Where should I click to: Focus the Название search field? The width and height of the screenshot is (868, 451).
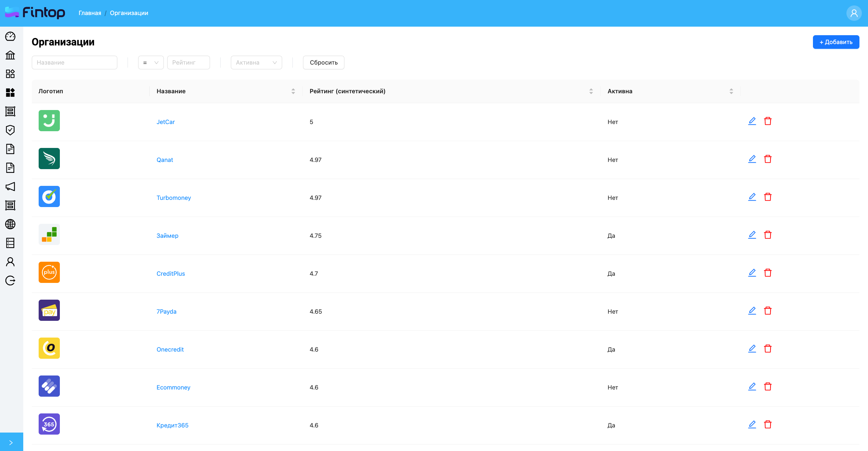pos(74,63)
